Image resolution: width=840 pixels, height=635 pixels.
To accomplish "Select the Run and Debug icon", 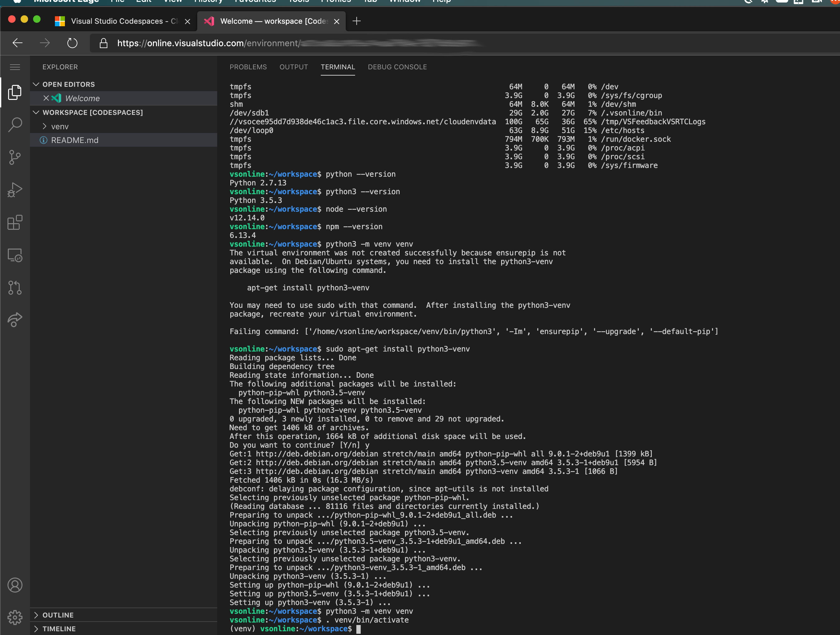I will (x=15, y=190).
